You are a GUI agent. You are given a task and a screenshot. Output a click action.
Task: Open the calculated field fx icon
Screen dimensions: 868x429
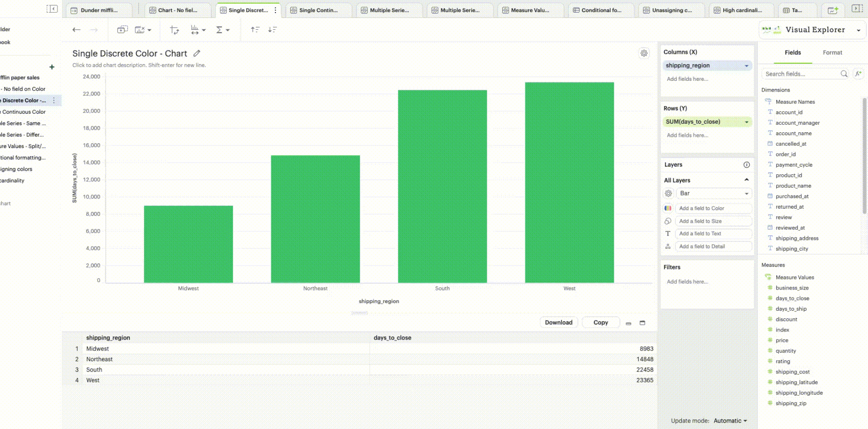click(x=858, y=74)
